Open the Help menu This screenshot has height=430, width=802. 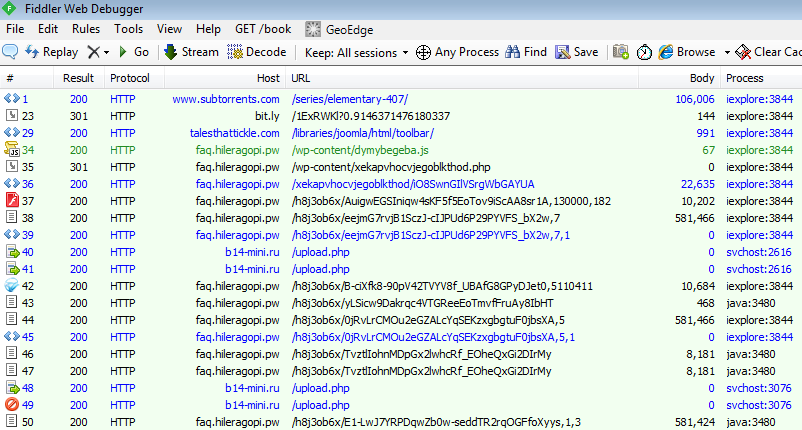[208, 29]
